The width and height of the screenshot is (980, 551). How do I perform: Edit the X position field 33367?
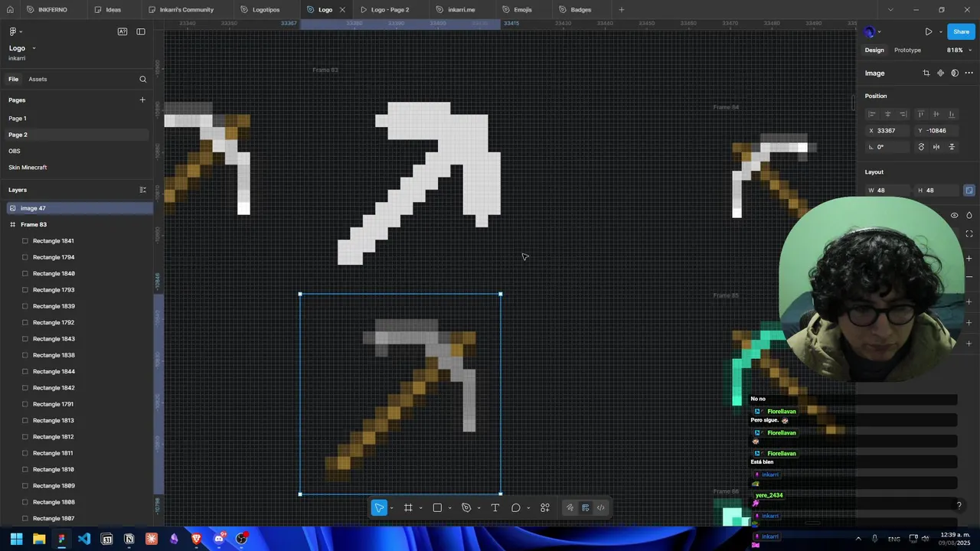coord(888,131)
